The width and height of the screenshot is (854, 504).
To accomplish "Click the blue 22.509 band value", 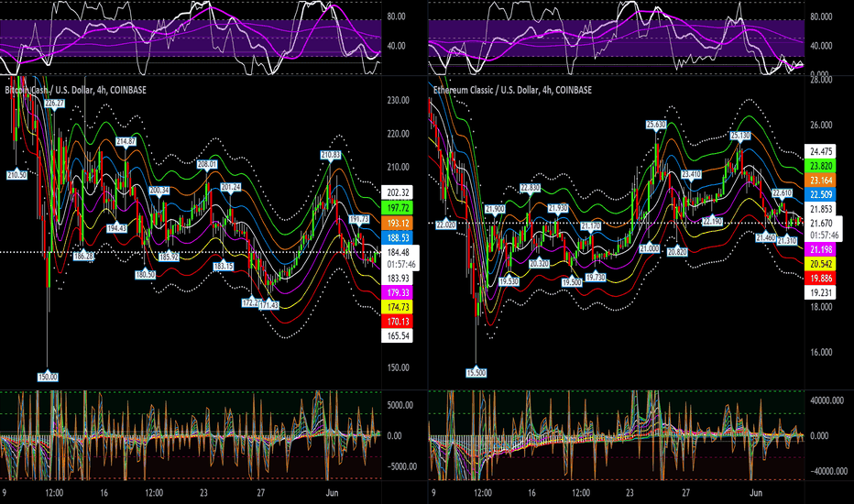I will coord(821,194).
